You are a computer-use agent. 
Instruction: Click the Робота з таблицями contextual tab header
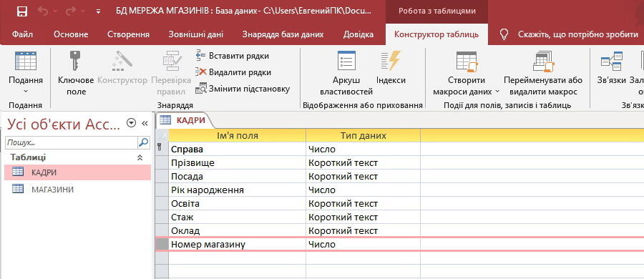click(x=436, y=11)
